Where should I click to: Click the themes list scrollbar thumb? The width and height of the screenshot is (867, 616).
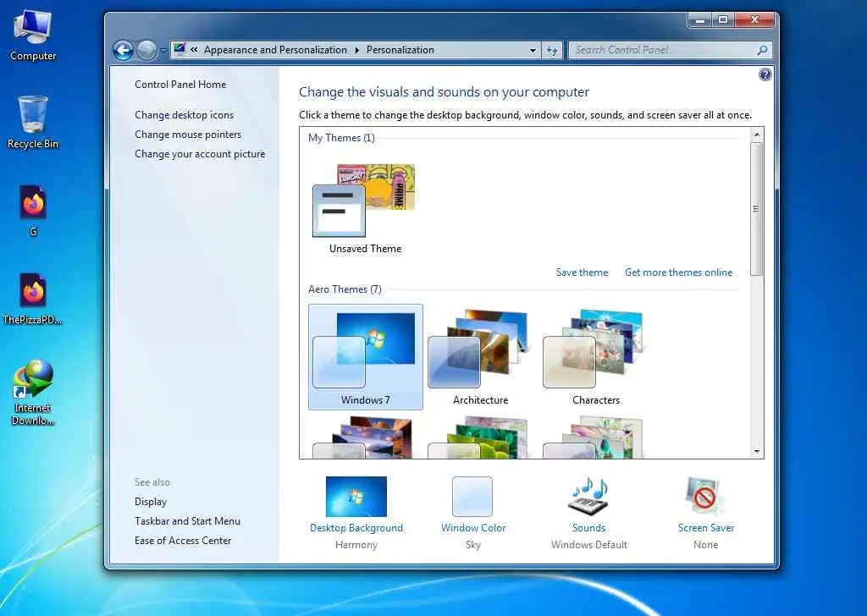[757, 208]
